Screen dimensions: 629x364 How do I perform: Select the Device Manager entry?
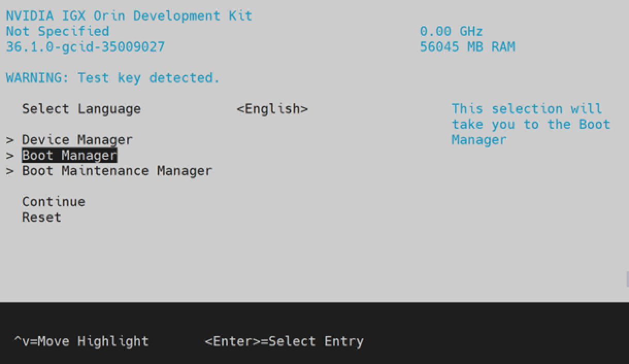pyautogui.click(x=76, y=139)
